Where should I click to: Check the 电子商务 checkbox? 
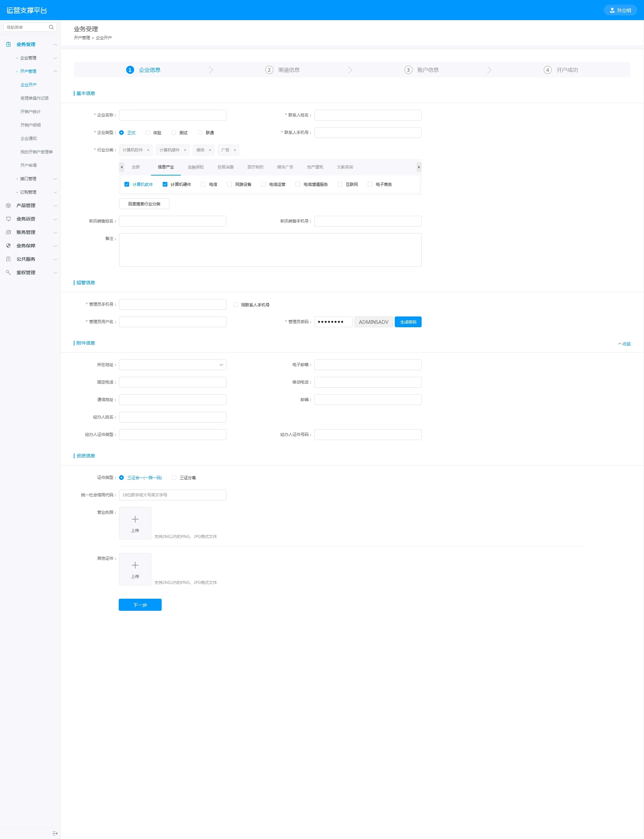tap(370, 185)
